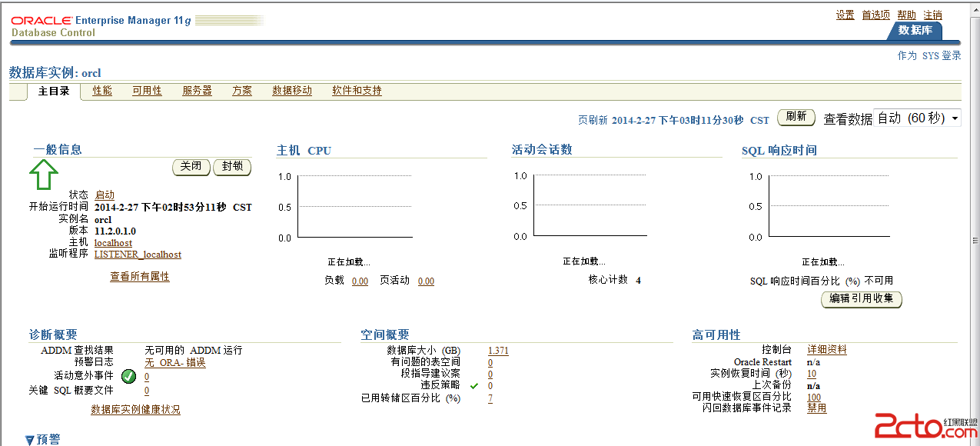Click the 编辑引用收集 button
The image size is (980, 446).
coord(862,299)
